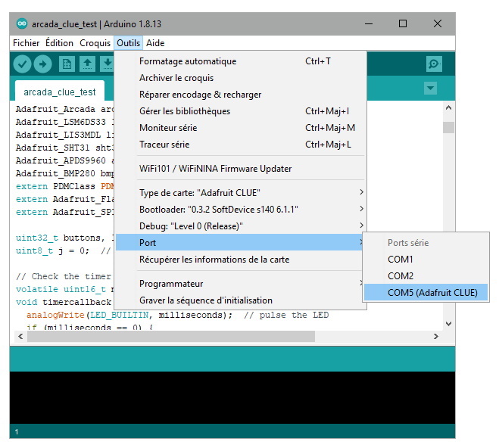Launch WiFi101 / WiFiNINA Firmware Updater
The image size is (499, 448).
pyautogui.click(x=241, y=168)
